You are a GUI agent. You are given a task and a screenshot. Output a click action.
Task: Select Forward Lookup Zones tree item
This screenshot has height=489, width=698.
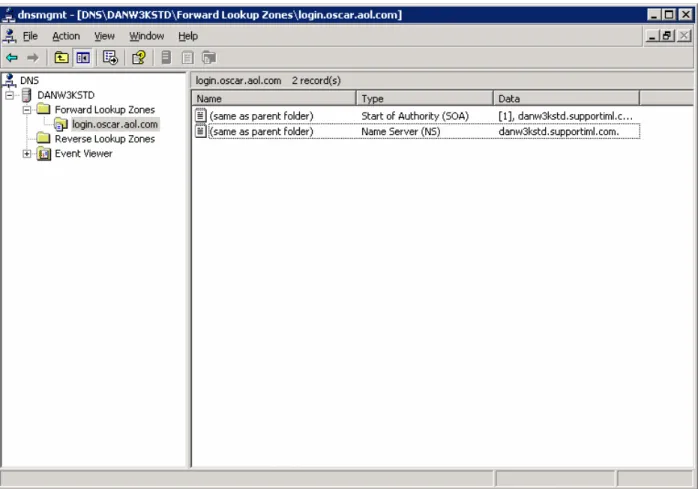pos(105,110)
